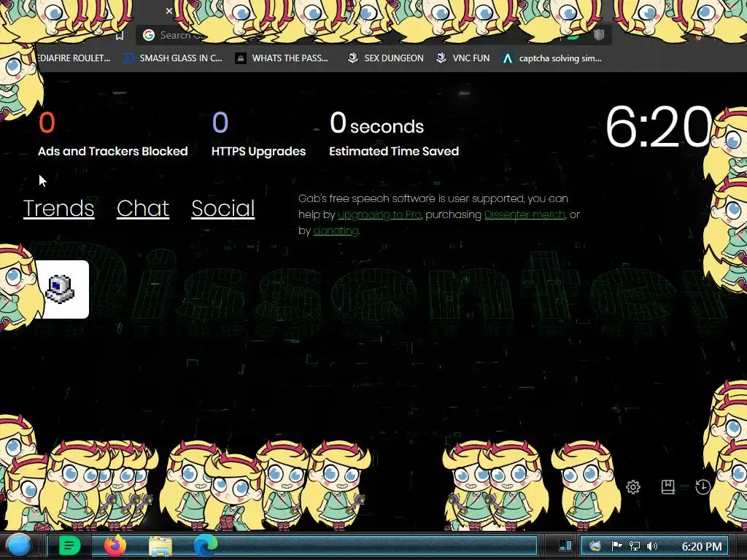
Task: Launch the green chat app in taskbar
Action: (69, 545)
